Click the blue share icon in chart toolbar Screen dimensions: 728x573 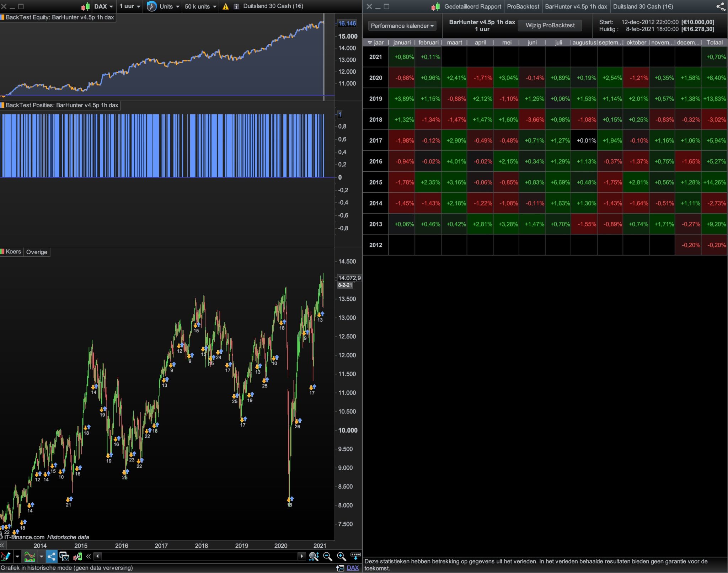(52, 556)
